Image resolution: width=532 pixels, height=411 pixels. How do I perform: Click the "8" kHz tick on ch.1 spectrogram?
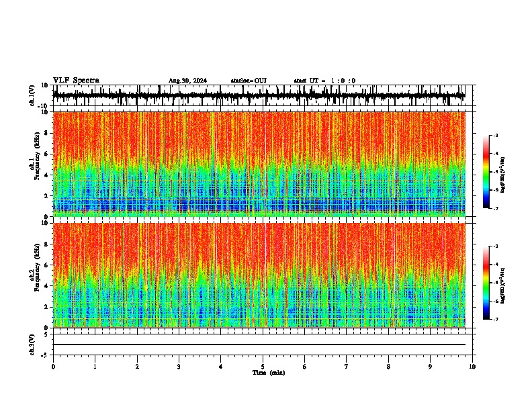click(x=46, y=133)
